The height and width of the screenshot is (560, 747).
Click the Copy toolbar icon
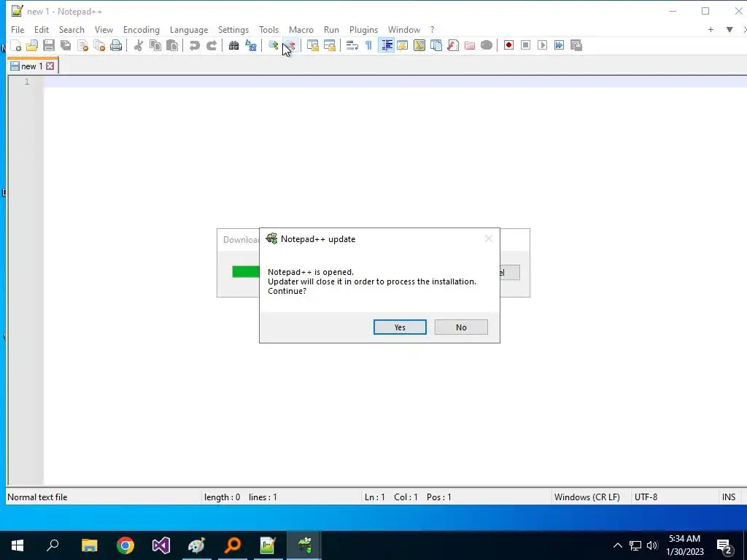[x=155, y=46]
